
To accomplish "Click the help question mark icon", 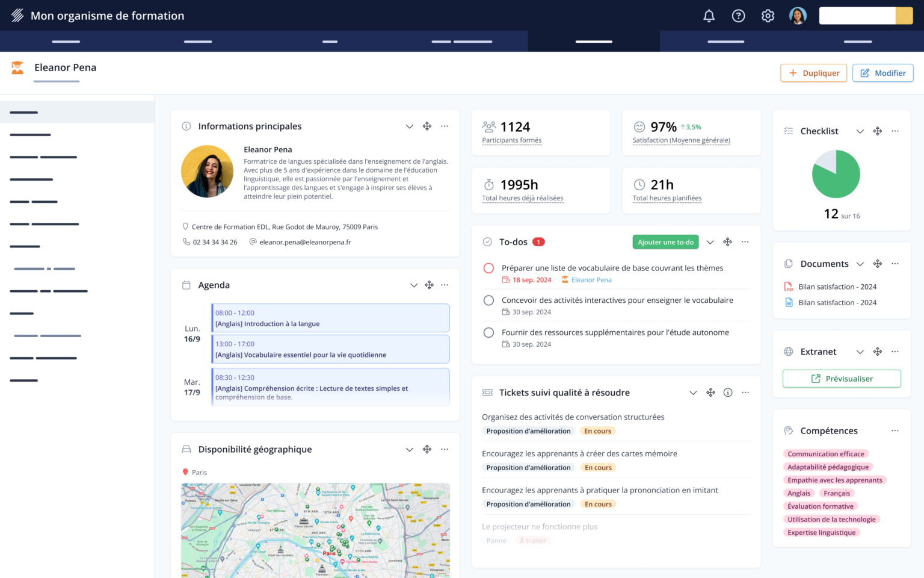I will pyautogui.click(x=738, y=16).
